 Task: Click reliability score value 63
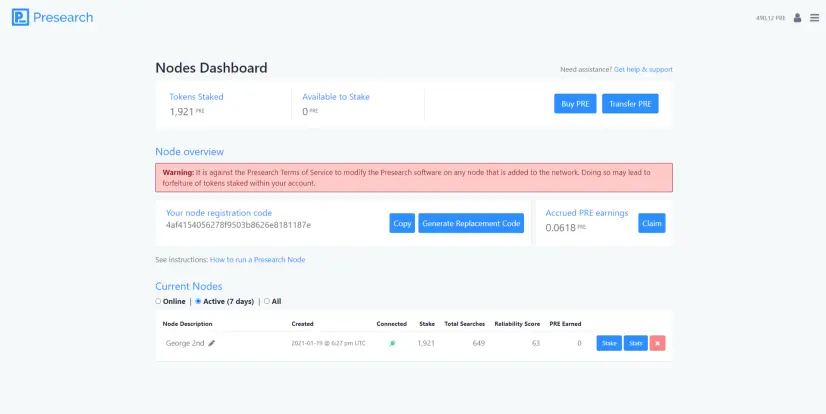point(536,343)
